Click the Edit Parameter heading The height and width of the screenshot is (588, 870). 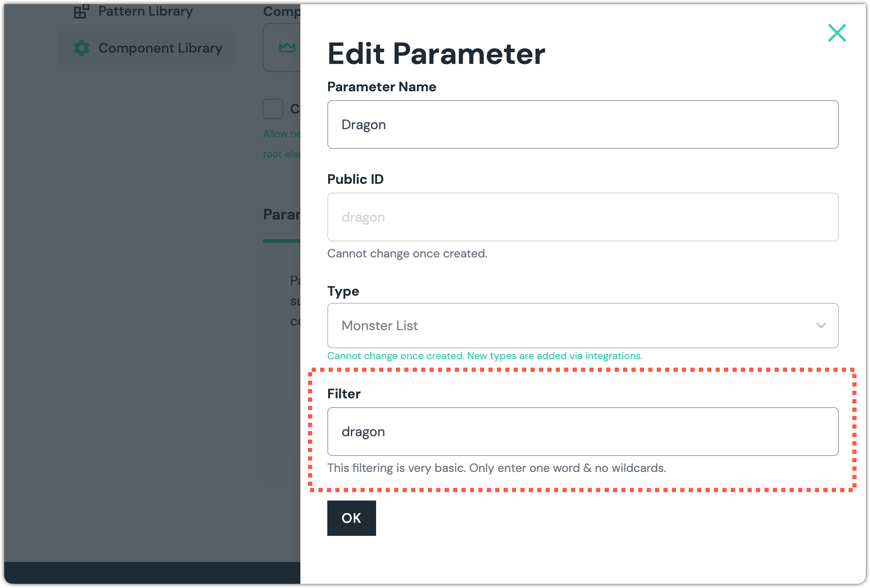[436, 54]
